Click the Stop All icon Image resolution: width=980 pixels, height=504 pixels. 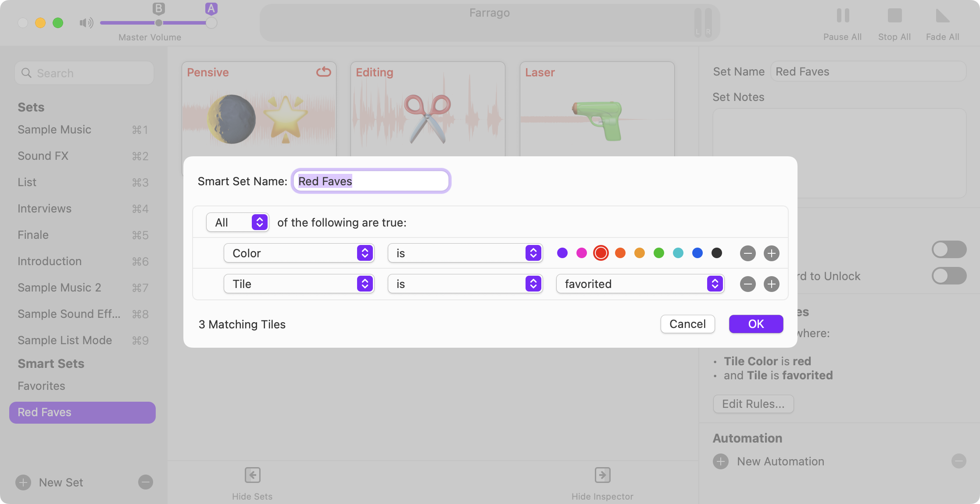(894, 16)
